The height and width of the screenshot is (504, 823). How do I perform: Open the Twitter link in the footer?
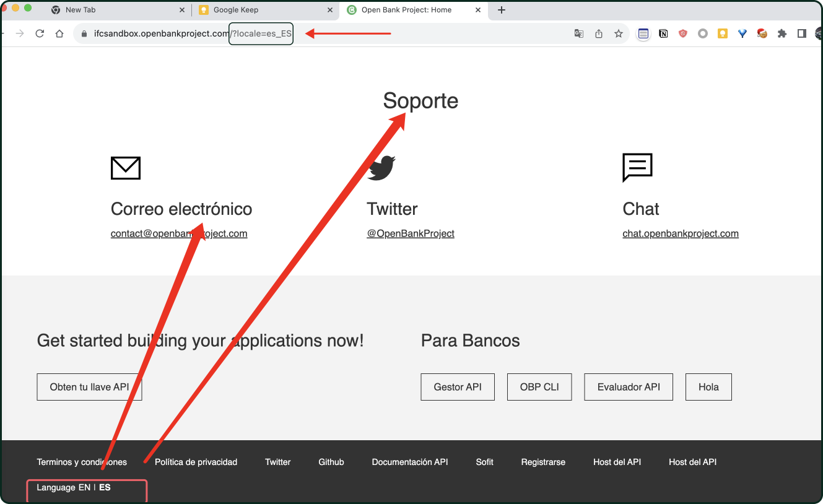277,462
